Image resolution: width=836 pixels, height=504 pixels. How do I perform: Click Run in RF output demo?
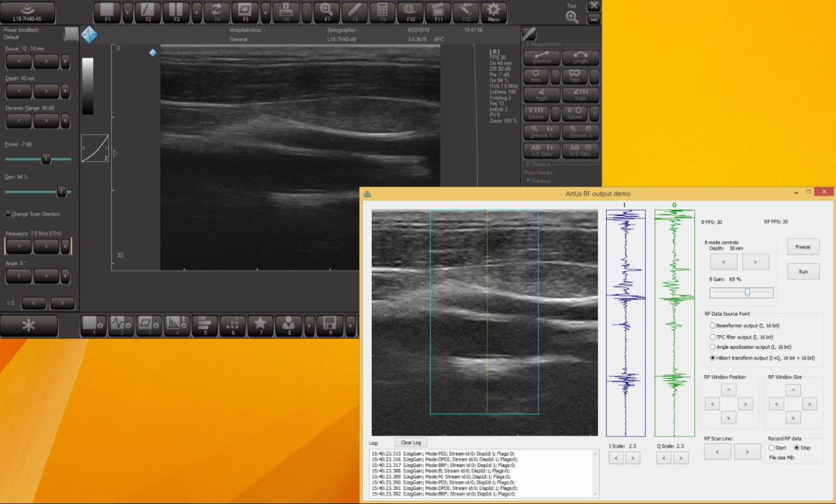pyautogui.click(x=803, y=271)
